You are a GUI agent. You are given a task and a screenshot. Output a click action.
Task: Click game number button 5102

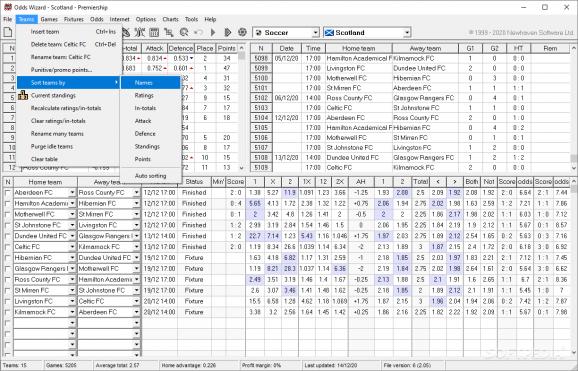tap(261, 98)
